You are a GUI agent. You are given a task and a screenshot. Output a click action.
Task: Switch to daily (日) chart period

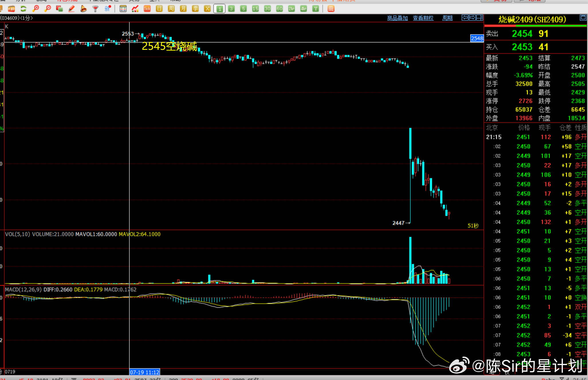tap(159, 9)
